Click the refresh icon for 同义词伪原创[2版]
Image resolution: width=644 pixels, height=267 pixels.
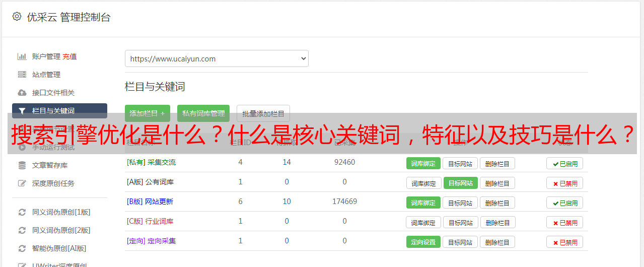click(22, 230)
